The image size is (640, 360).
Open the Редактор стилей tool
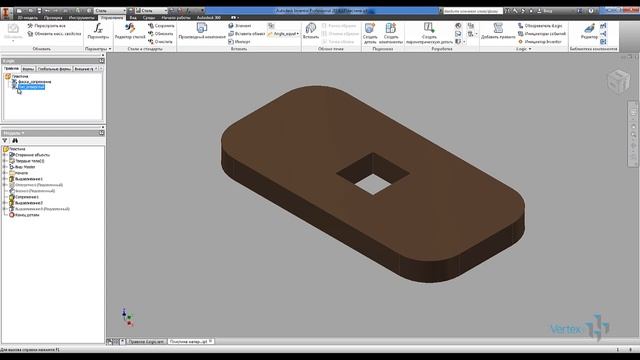tap(130, 31)
